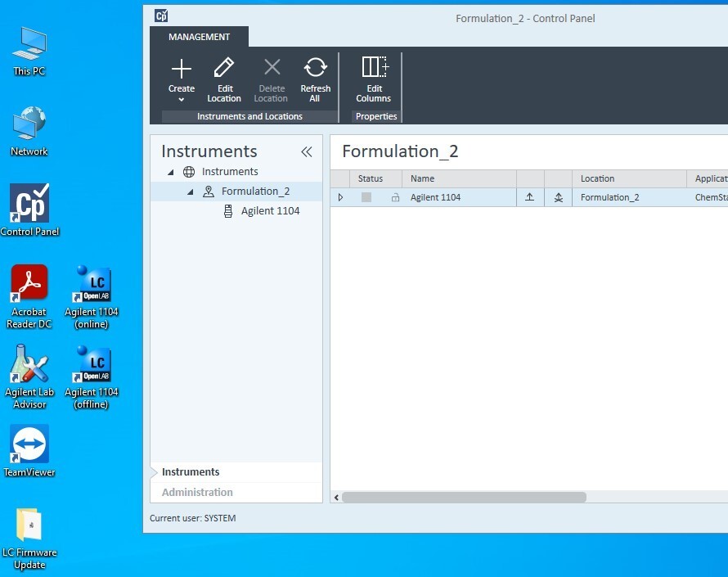Click the Acrobat Reader DC desktop icon

29,297
